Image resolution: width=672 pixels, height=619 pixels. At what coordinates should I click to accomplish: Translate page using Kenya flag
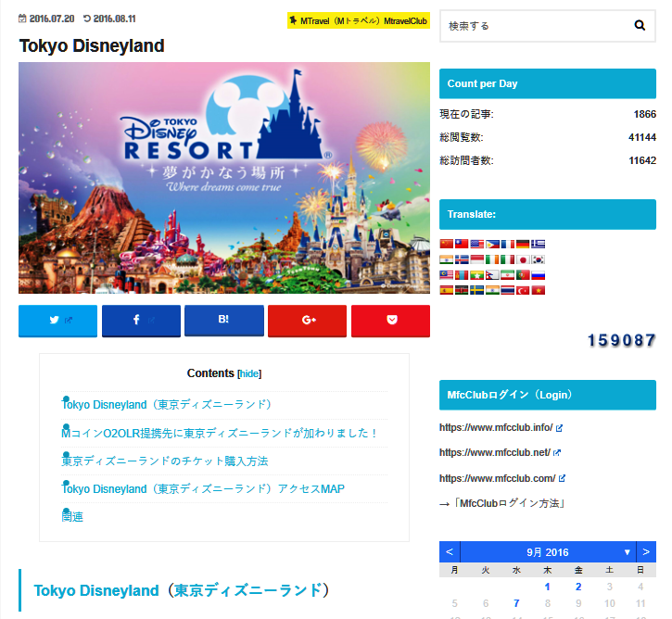click(x=462, y=290)
